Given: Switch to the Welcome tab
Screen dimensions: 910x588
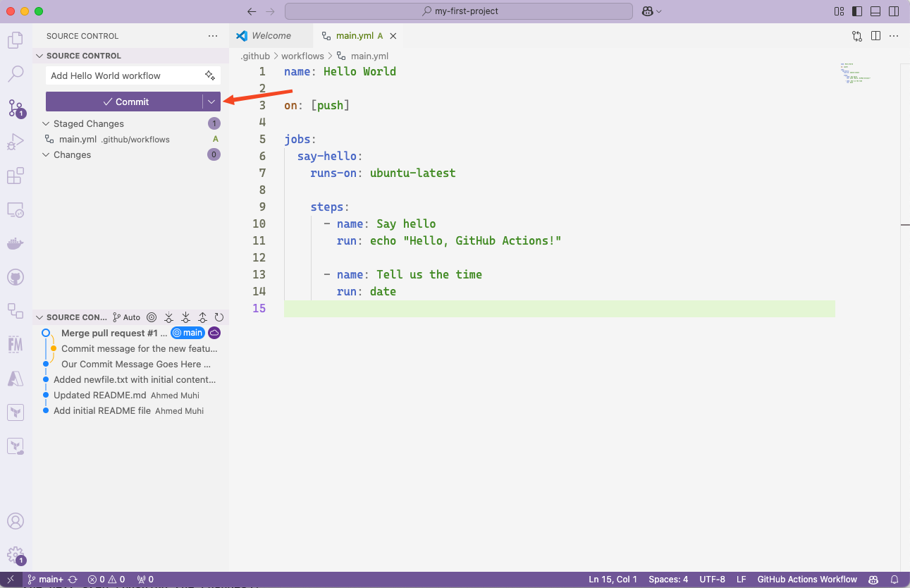Looking at the screenshot, I should 271,36.
